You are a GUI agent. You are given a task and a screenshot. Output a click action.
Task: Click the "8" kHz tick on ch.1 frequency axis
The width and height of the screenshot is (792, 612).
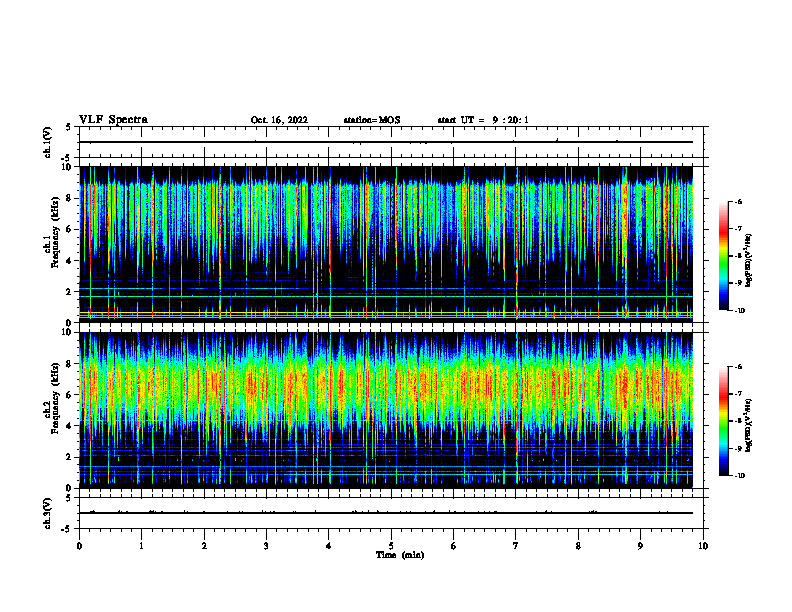click(x=71, y=198)
